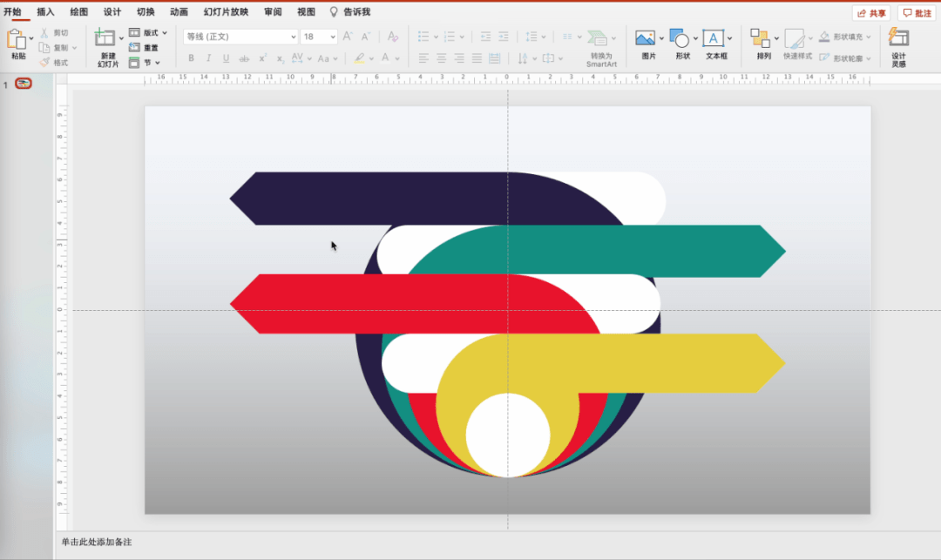
Task: Toggle underline formatting with the U button
Action: tap(226, 58)
